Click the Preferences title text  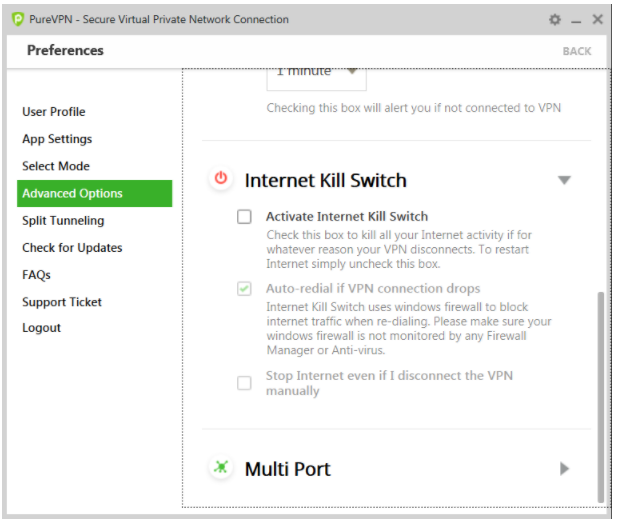tap(65, 50)
